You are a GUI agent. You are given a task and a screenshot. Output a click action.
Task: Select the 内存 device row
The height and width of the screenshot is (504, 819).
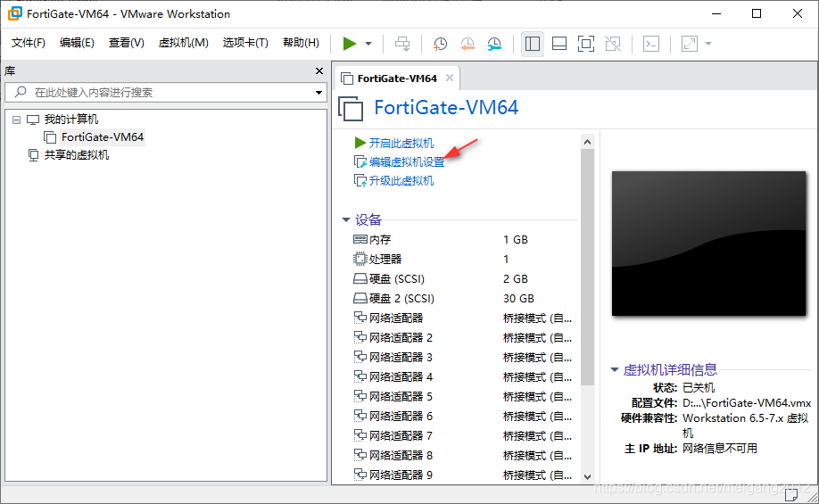click(x=465, y=240)
